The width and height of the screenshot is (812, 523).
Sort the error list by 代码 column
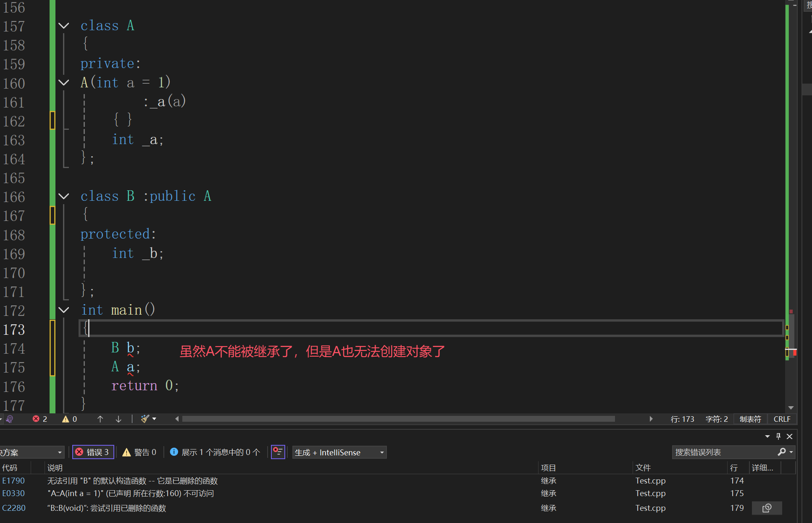pos(10,468)
